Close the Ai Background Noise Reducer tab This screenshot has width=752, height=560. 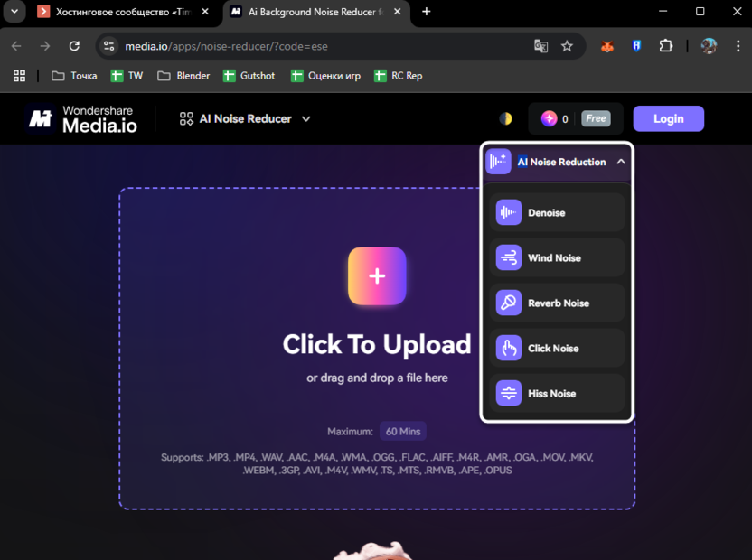pos(397,12)
